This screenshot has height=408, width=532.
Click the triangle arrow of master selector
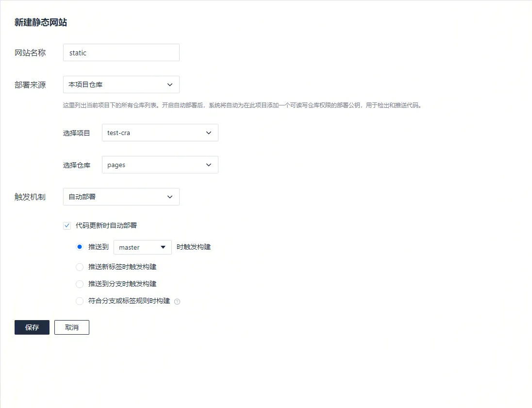coord(163,247)
